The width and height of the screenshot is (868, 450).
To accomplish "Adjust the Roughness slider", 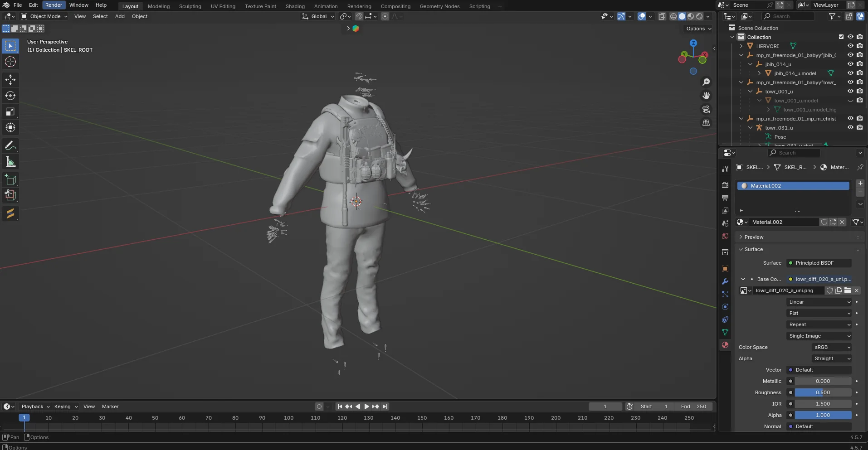I will tap(823, 392).
